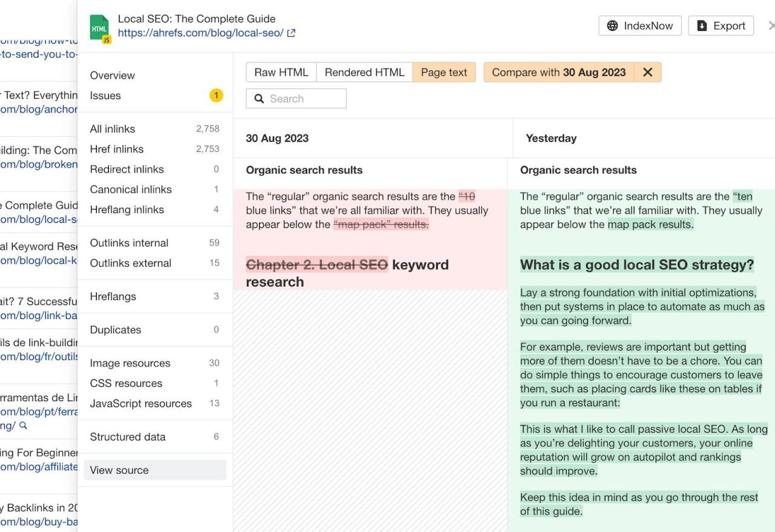Image resolution: width=775 pixels, height=532 pixels.
Task: Open the All inlinks section
Action: (x=113, y=128)
